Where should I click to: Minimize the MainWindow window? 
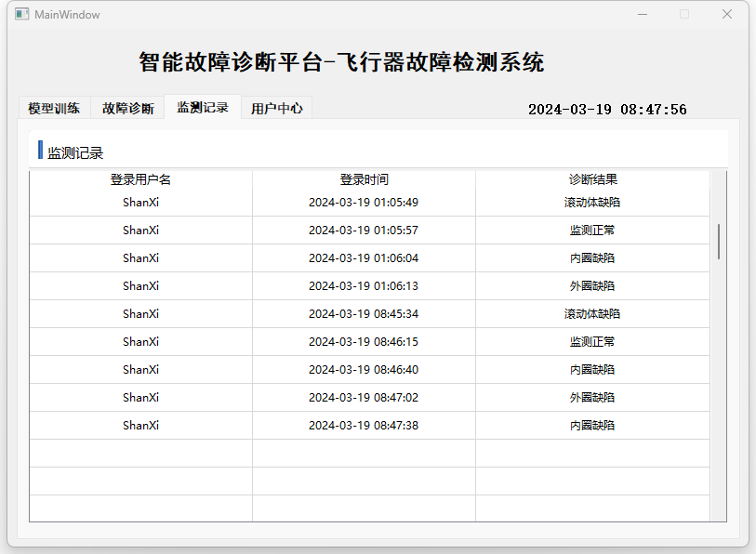click(642, 14)
